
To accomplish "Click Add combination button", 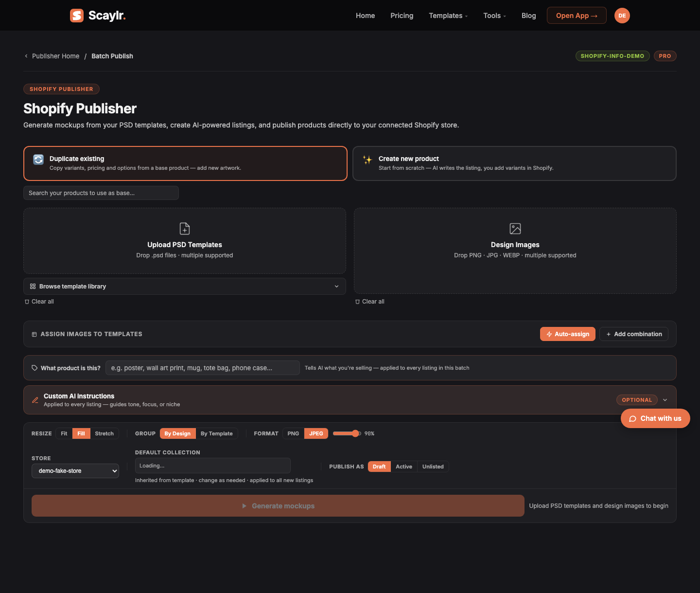I will [634, 334].
